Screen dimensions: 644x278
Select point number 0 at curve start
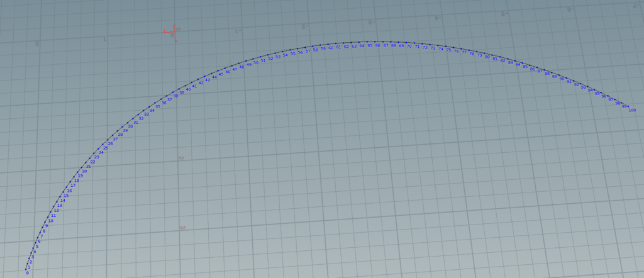point(28,273)
